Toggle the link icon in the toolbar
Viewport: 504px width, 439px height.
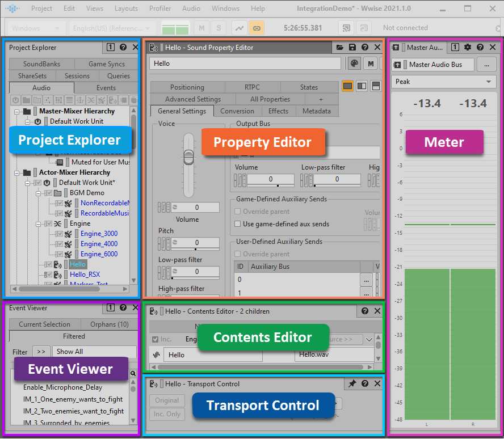[x=257, y=28]
